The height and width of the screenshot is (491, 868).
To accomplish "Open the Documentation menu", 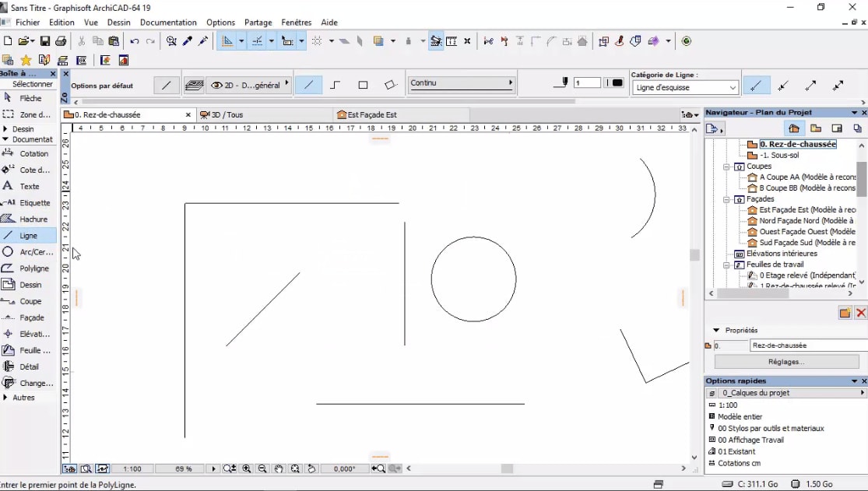I will pos(168,23).
